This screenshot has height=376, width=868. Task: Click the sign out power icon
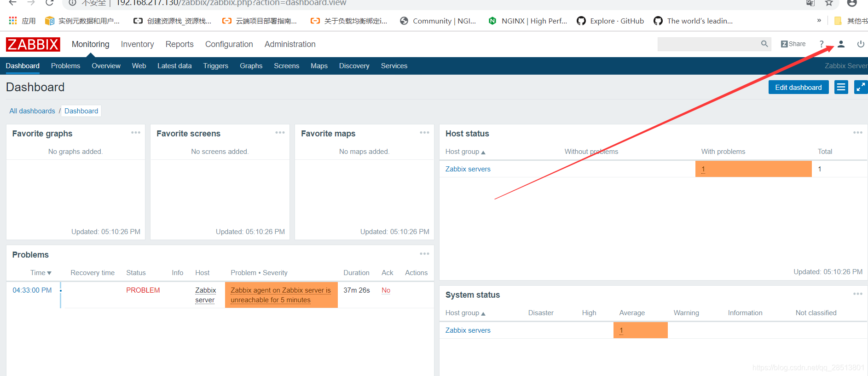click(861, 44)
